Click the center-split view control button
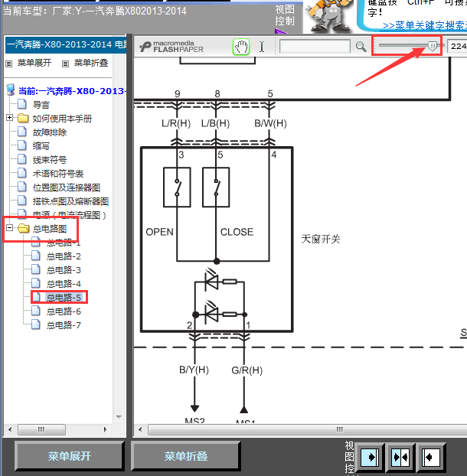This screenshot has width=467, height=476. click(x=400, y=457)
